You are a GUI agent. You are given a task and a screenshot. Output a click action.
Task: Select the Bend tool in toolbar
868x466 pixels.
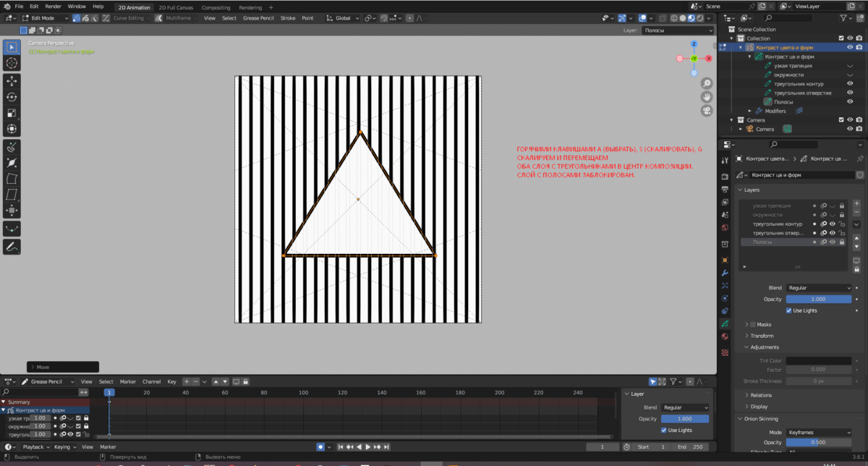click(x=12, y=178)
